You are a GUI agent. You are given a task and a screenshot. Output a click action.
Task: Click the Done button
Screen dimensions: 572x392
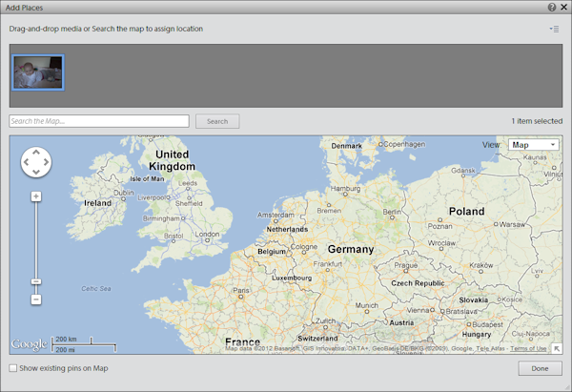[x=540, y=368]
